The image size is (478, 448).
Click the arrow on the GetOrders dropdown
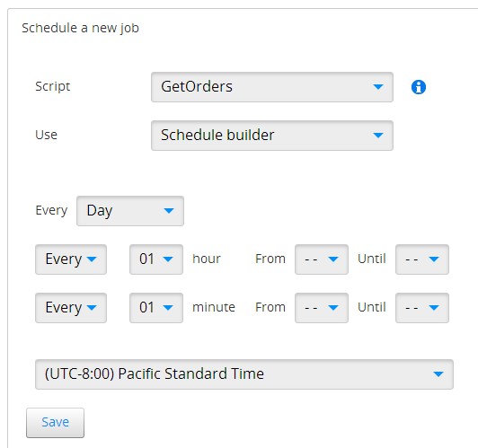(378, 87)
